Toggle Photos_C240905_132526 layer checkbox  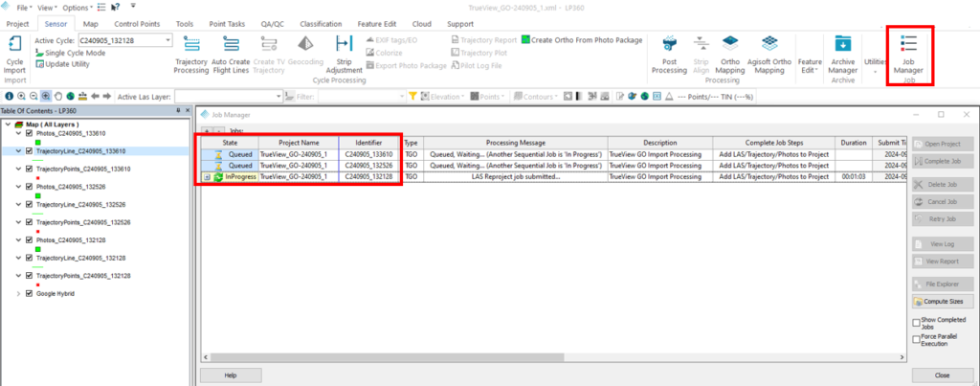29,187
